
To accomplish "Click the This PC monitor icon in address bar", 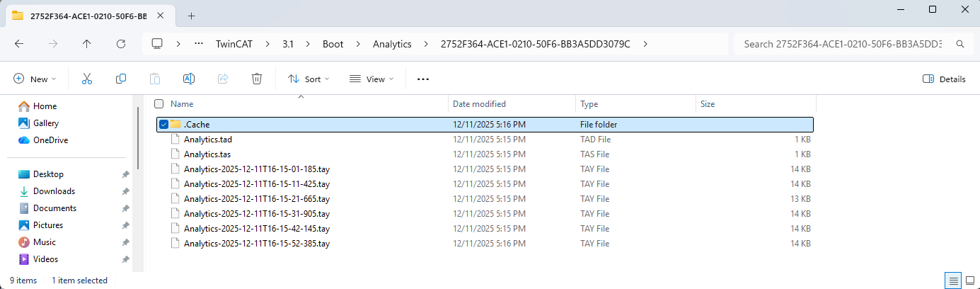I will click(157, 44).
